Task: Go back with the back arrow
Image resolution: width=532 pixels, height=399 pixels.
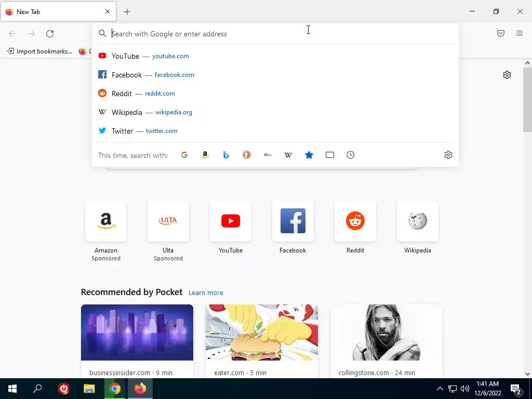Action: [x=12, y=34]
